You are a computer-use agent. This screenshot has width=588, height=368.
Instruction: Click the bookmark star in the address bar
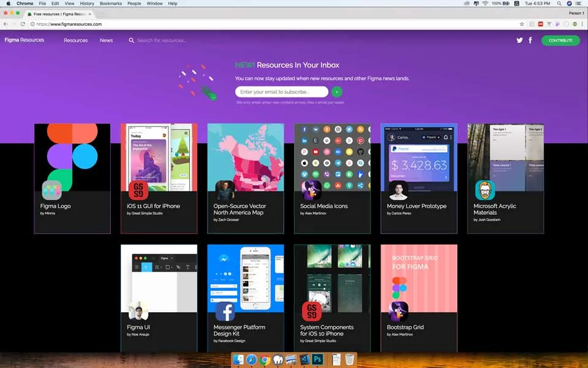tap(522, 24)
